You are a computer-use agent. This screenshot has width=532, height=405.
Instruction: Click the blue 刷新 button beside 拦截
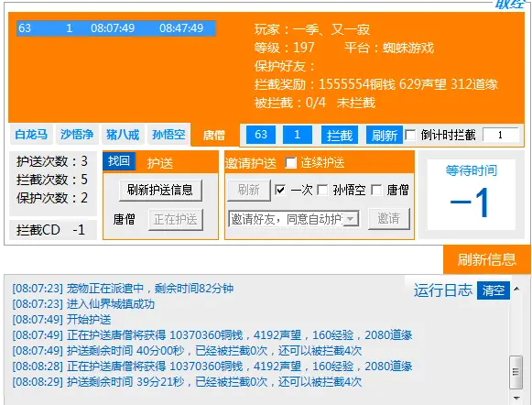pos(384,135)
